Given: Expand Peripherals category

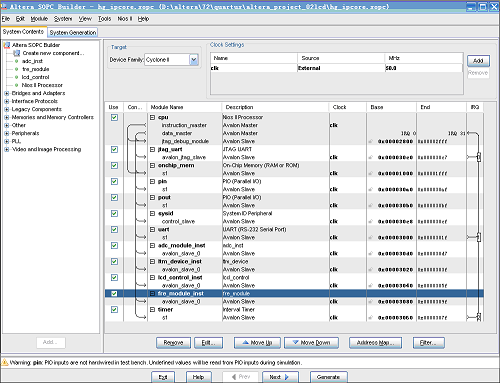Looking at the screenshot, I should tap(7, 133).
